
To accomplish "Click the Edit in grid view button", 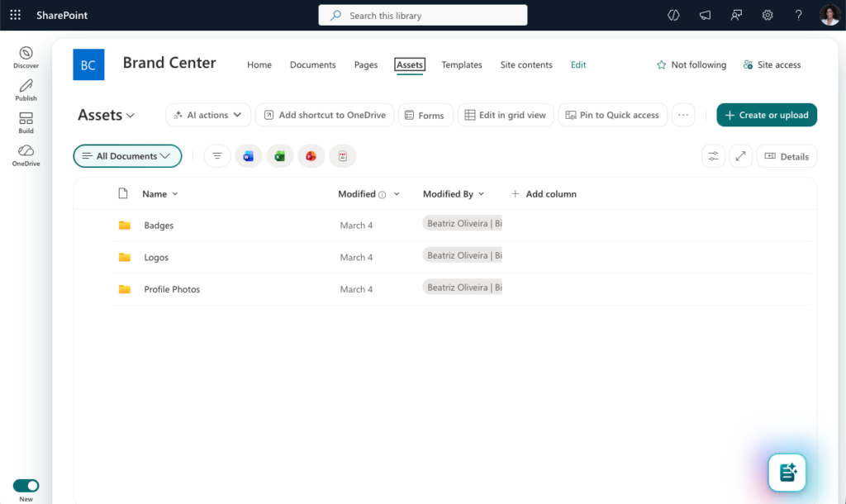I will tap(505, 115).
